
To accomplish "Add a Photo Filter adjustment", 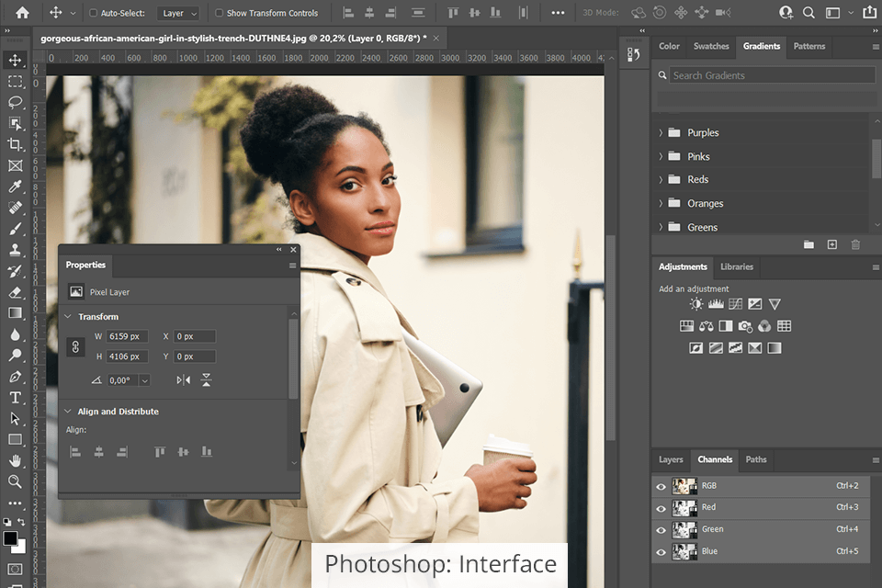I will (x=745, y=326).
